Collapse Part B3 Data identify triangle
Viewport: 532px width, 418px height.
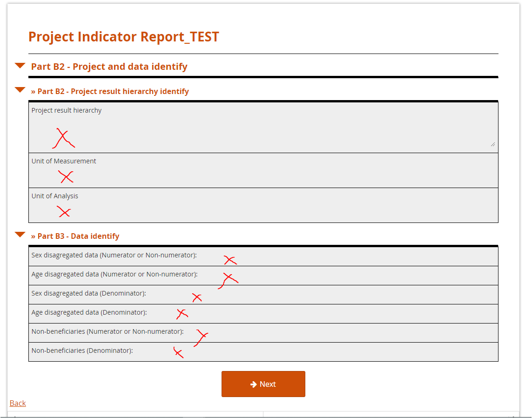[20, 235]
